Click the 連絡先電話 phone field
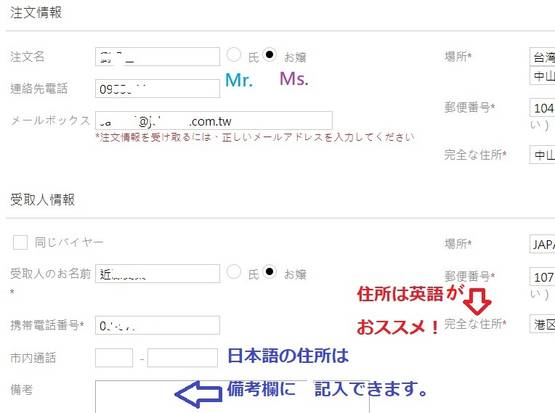The image size is (555, 413). click(158, 88)
